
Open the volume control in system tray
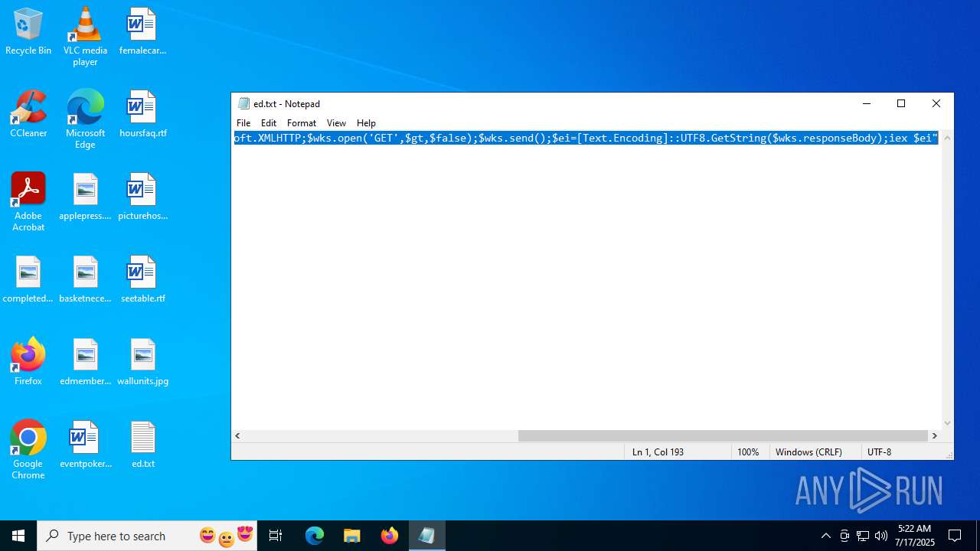click(881, 536)
